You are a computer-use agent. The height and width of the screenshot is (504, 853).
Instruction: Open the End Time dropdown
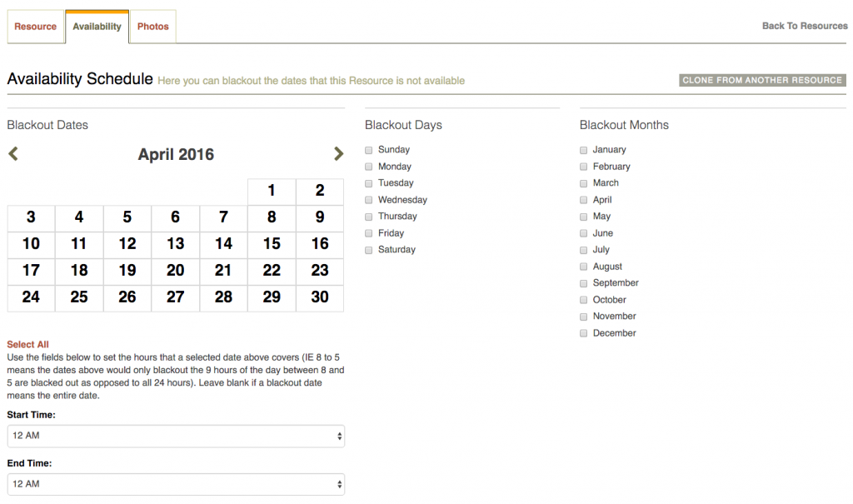coord(176,484)
